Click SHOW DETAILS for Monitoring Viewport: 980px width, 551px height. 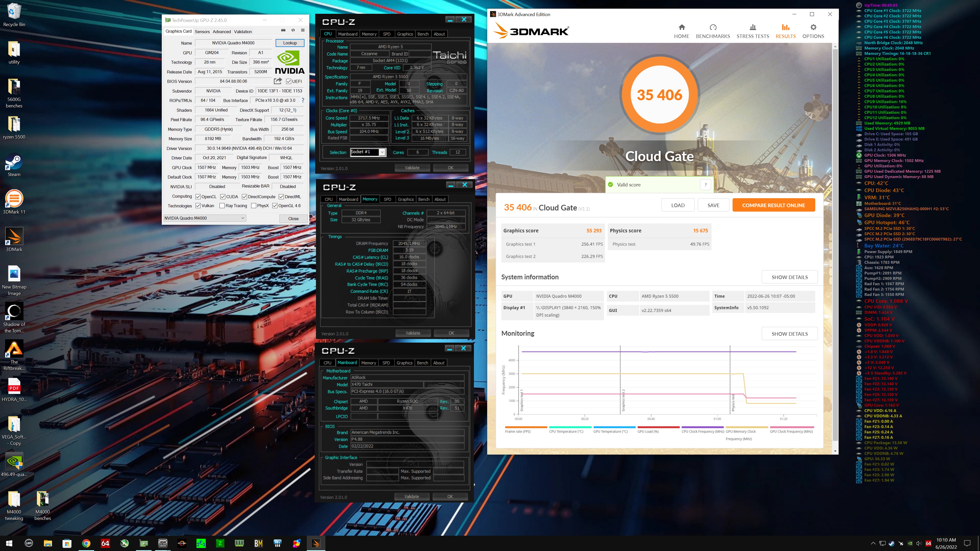[x=789, y=334]
